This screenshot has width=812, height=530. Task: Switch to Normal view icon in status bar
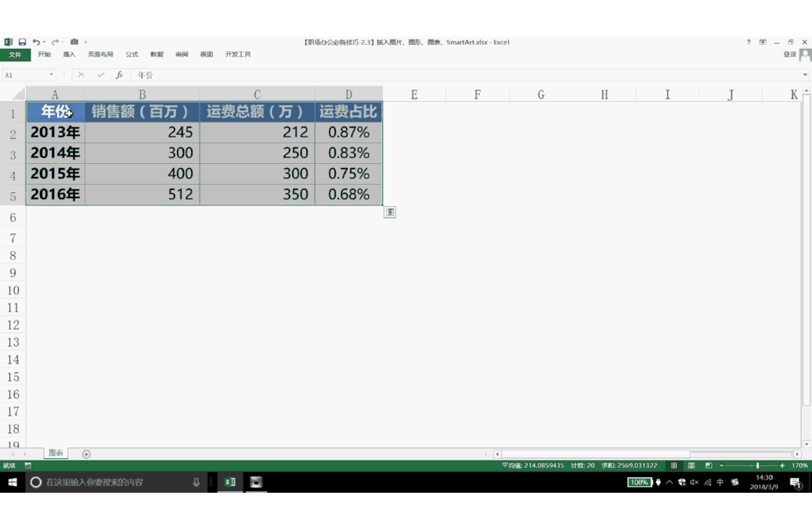pos(674,465)
